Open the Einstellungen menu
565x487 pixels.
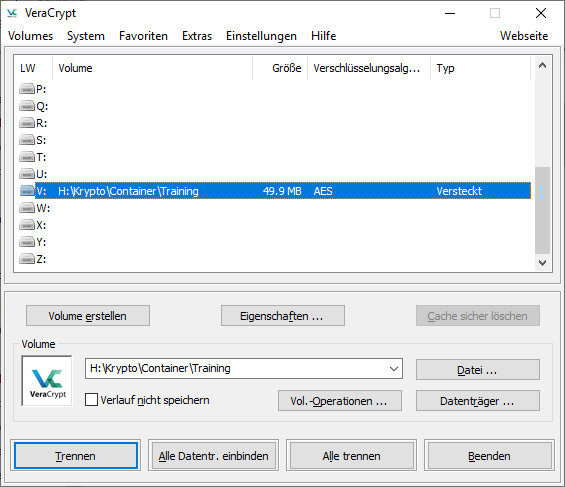point(261,36)
